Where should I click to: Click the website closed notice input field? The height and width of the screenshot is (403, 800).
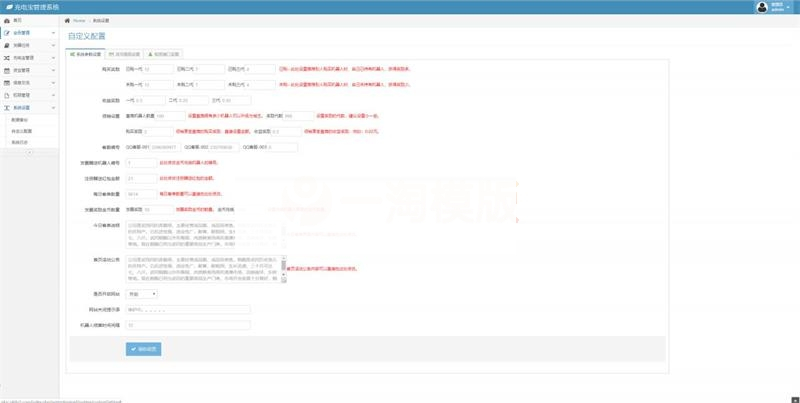click(x=188, y=310)
